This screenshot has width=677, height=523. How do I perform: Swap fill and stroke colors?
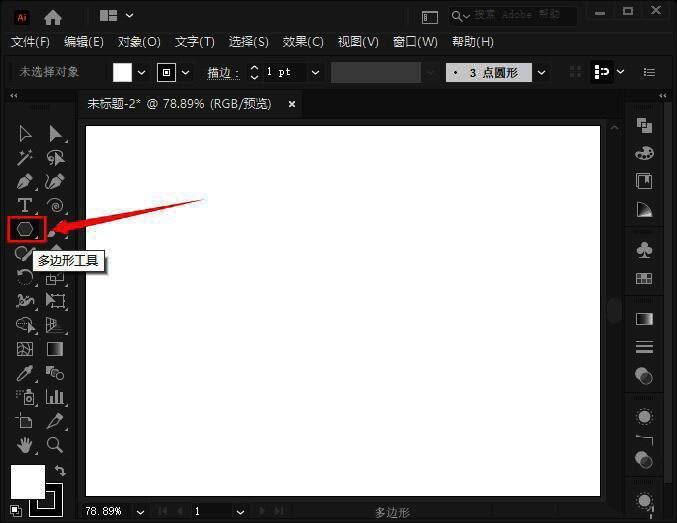pyautogui.click(x=60, y=470)
